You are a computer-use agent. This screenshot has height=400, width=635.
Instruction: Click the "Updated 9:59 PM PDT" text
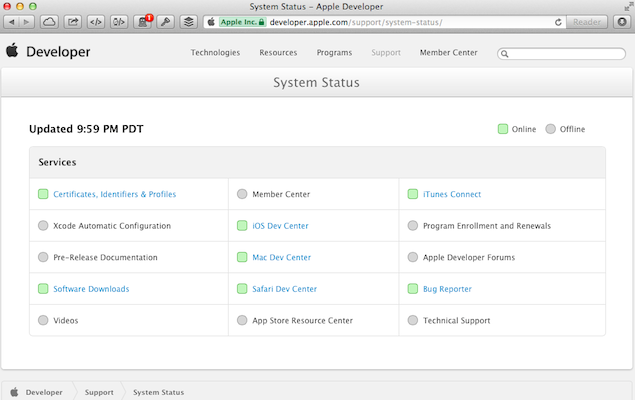click(x=86, y=129)
